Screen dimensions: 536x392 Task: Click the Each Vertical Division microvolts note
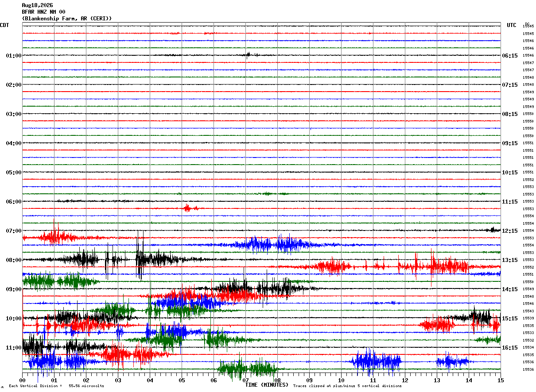56,386
